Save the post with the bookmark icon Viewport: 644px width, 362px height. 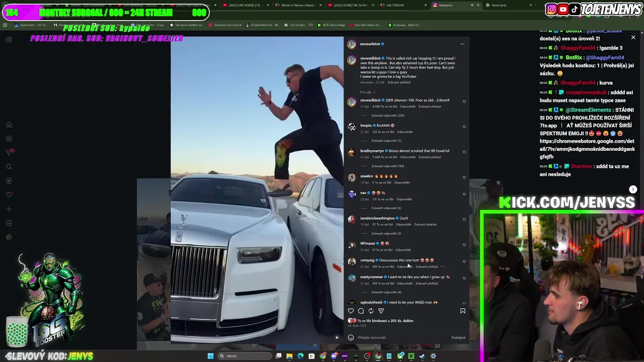[463, 311]
